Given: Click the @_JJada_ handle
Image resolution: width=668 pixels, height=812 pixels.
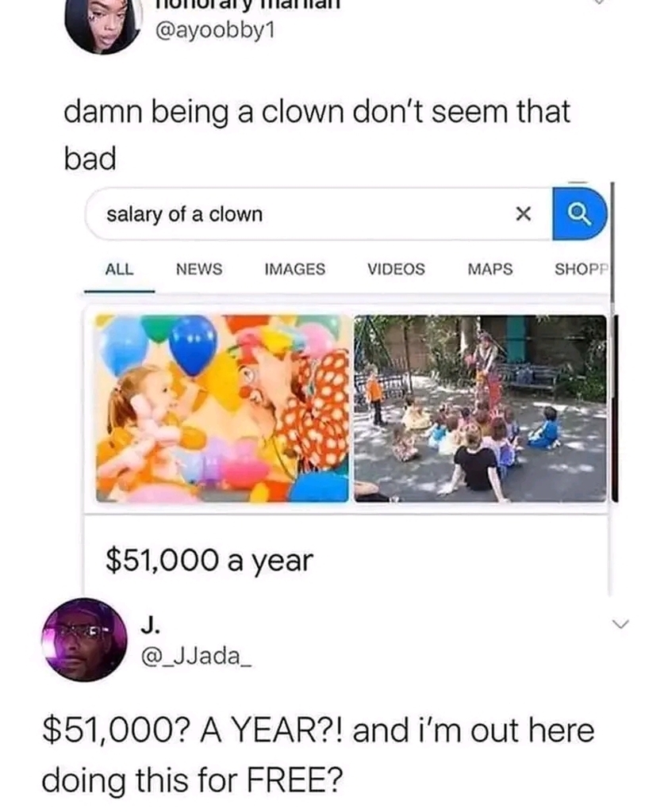Looking at the screenshot, I should tap(197, 656).
